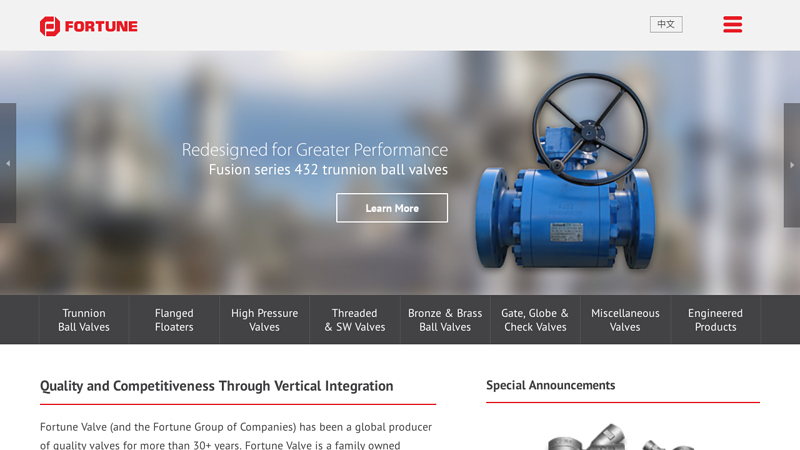Open the red hamburger menu
This screenshot has height=450, width=800.
coord(733,24)
